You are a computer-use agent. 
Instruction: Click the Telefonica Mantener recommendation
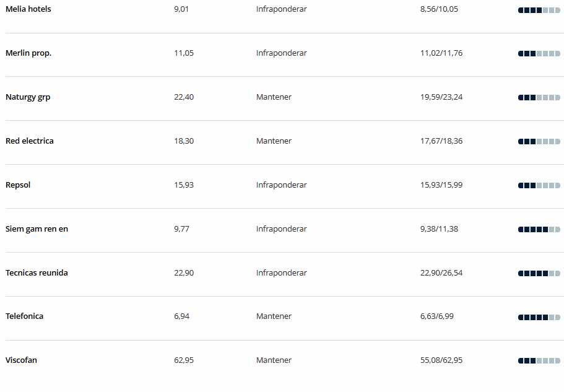point(274,316)
